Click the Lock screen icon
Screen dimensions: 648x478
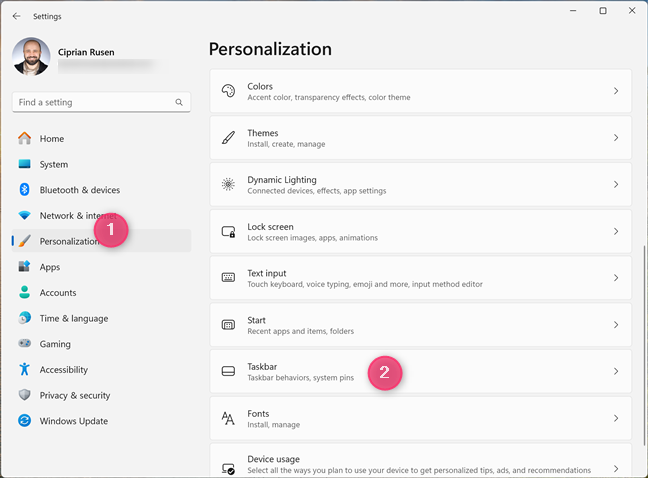[228, 231]
